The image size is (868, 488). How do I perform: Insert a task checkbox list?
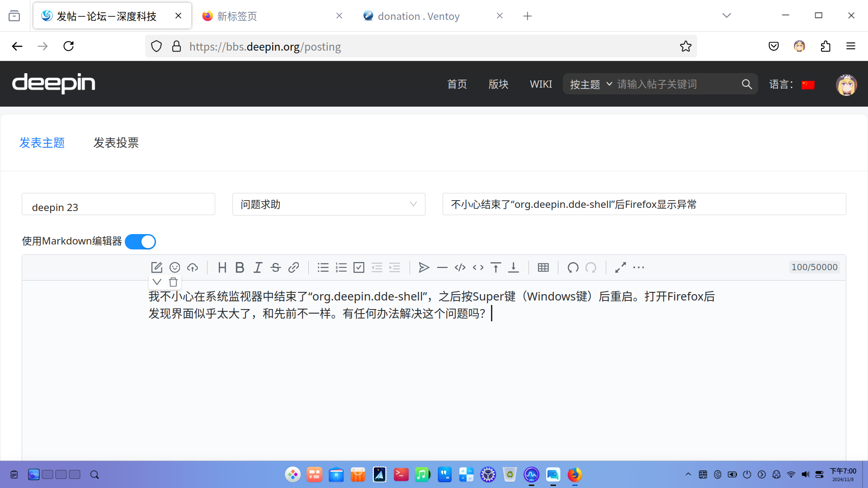click(x=359, y=267)
